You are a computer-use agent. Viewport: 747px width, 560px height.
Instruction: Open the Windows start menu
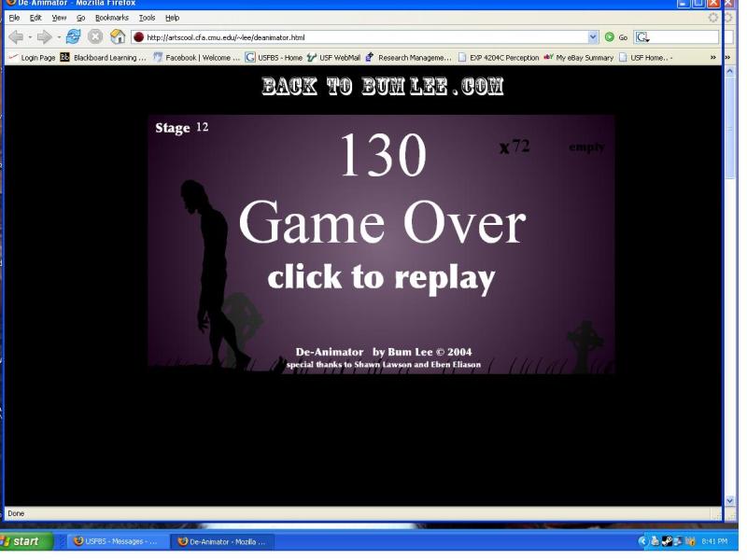27,541
